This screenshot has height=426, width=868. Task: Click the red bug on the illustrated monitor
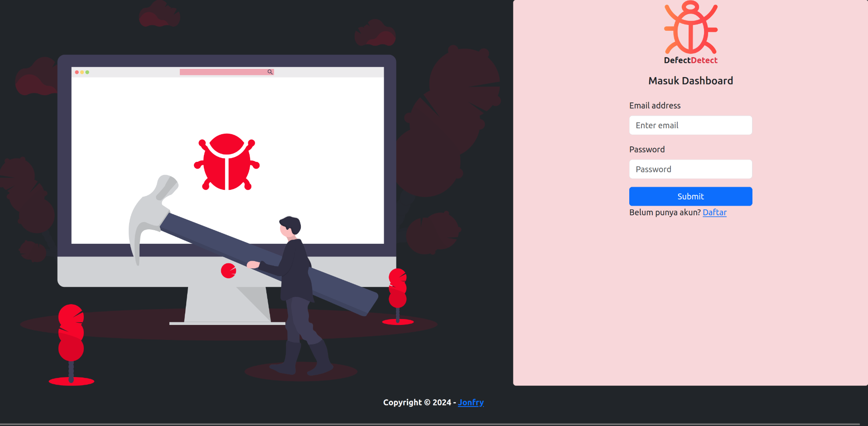227,162
